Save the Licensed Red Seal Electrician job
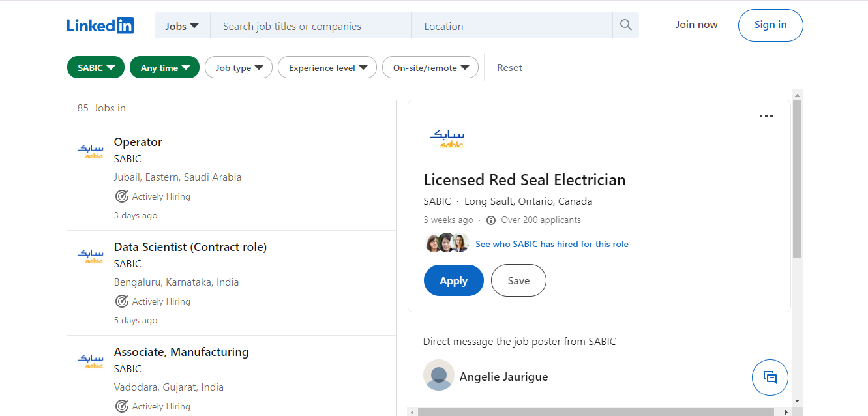The image size is (868, 416). coord(518,280)
